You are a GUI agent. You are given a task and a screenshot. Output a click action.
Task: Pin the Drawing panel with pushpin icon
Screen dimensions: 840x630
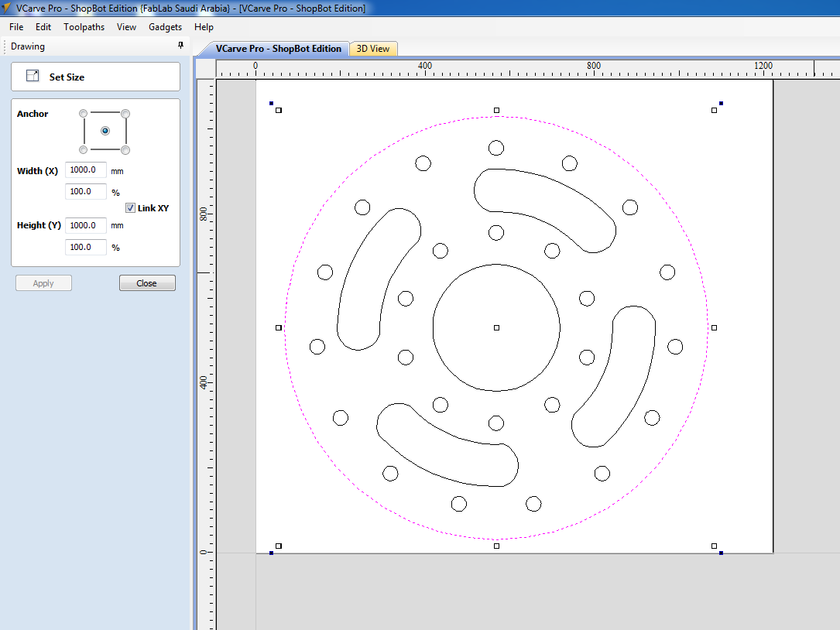(x=180, y=46)
